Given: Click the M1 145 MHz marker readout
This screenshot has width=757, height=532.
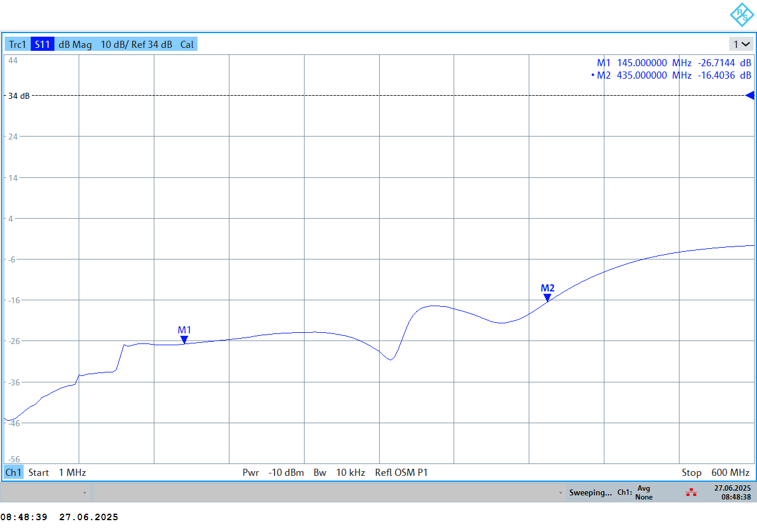Looking at the screenshot, I should coord(674,63).
